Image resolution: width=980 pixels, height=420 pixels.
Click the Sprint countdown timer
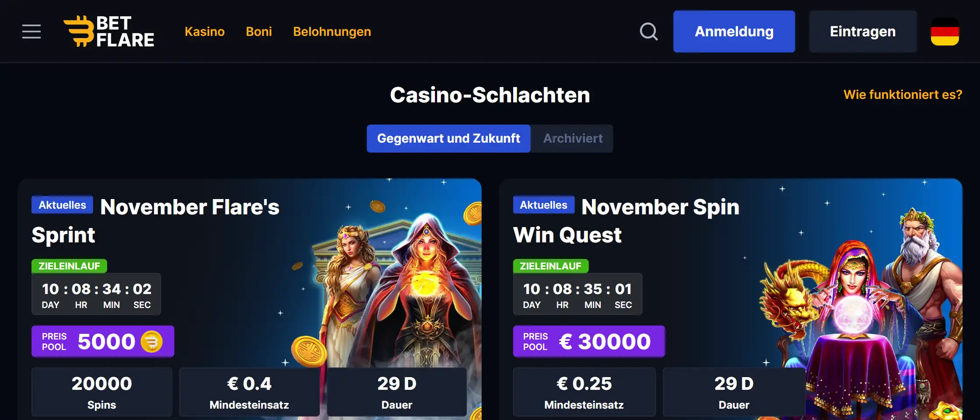96,294
